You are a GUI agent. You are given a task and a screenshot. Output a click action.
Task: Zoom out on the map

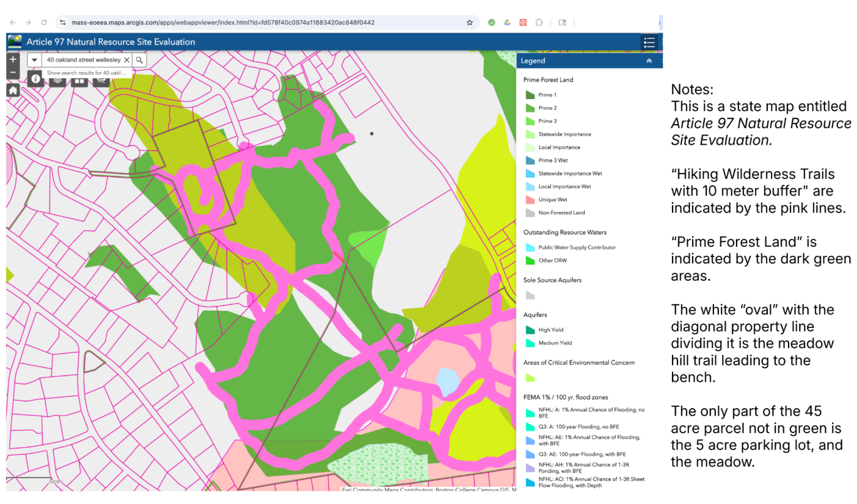13,73
